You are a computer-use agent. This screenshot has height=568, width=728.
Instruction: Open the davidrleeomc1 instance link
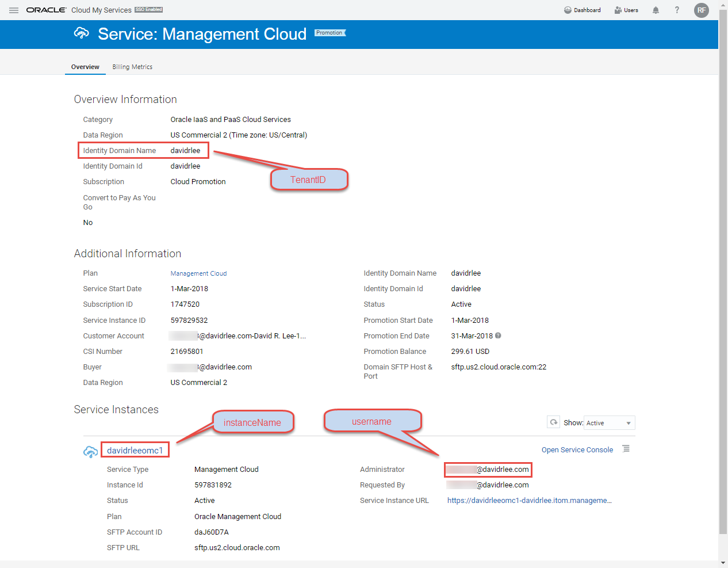point(135,450)
